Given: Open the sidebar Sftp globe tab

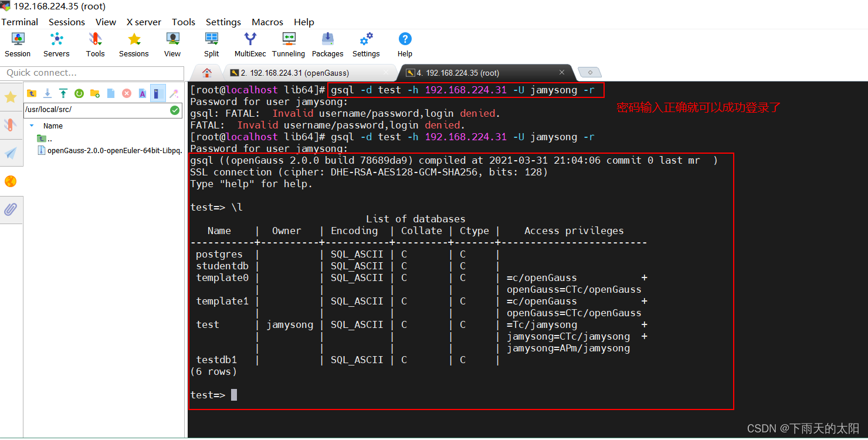Looking at the screenshot, I should 11,181.
